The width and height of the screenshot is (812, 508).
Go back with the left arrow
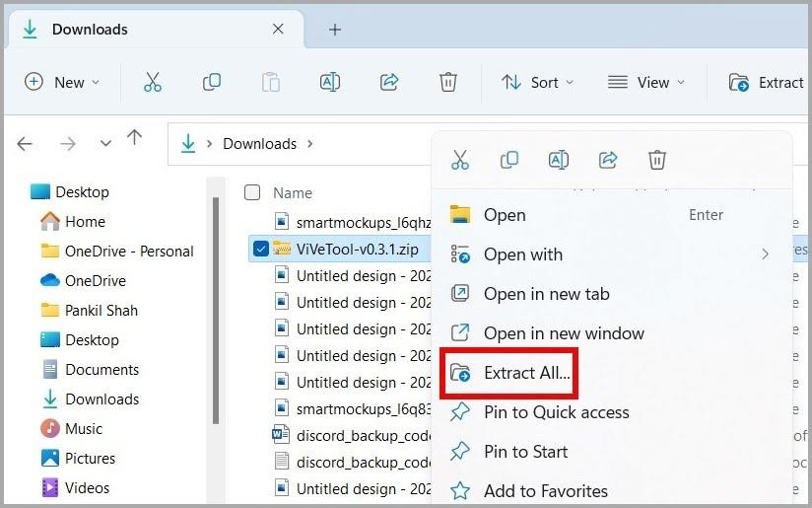coord(25,144)
